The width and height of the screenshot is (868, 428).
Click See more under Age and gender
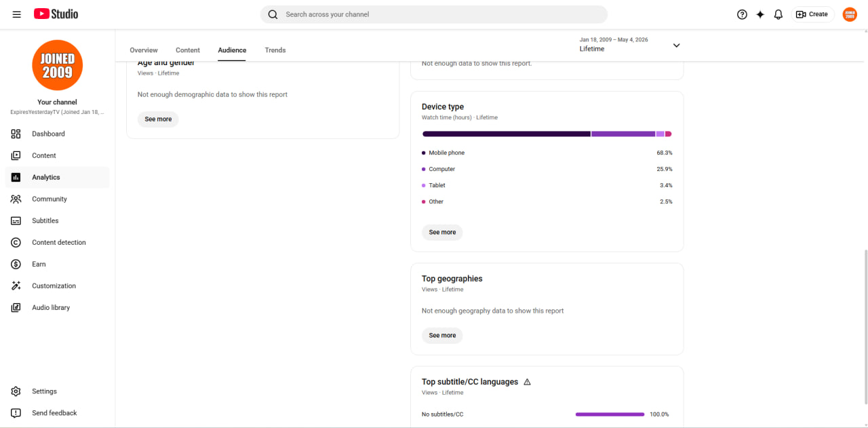click(x=158, y=119)
